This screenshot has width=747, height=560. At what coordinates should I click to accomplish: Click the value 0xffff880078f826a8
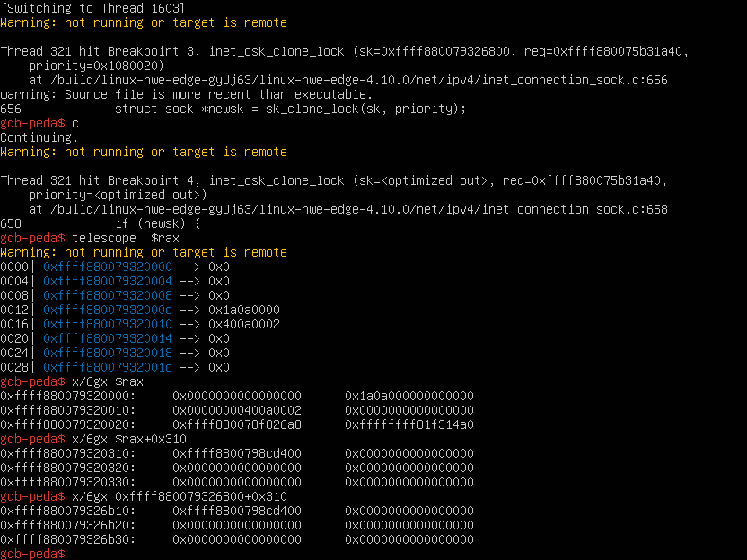coord(237,424)
